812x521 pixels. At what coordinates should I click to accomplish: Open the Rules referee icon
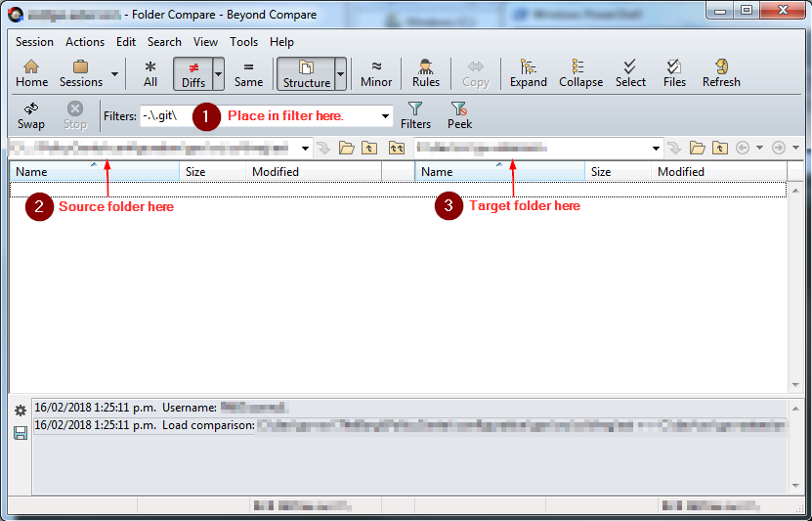point(426,73)
